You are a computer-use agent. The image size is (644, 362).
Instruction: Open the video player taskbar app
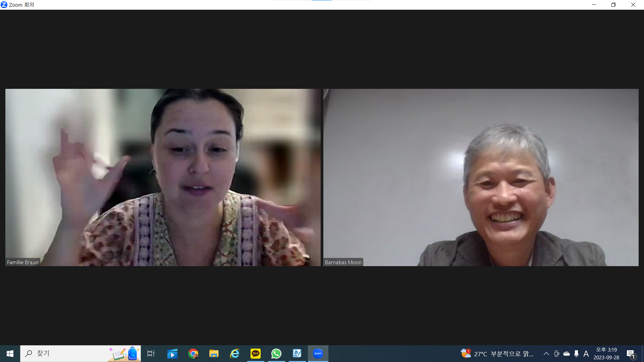tap(172, 354)
